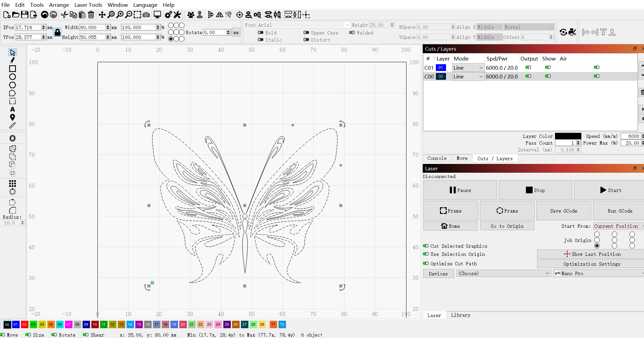The height and width of the screenshot is (338, 644).
Task: Disable Cut Selected Graphics
Action: pyautogui.click(x=426, y=246)
